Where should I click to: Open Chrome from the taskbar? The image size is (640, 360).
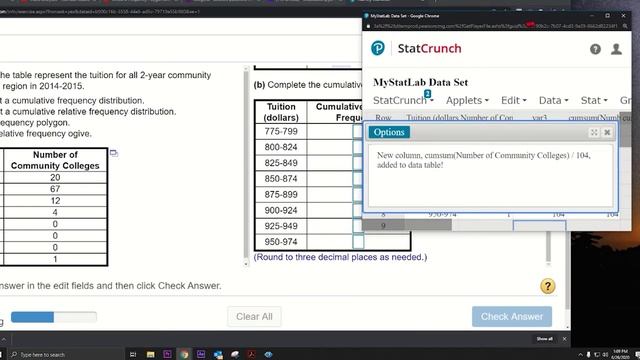click(184, 354)
